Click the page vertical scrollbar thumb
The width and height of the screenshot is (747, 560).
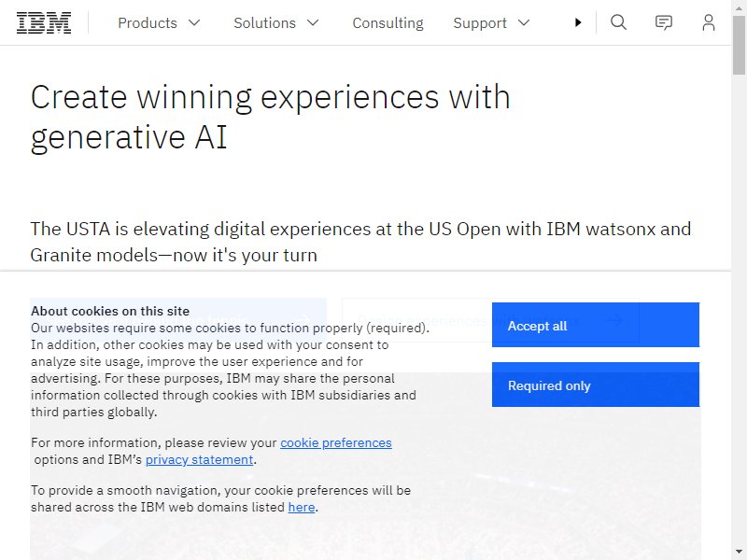pos(739,45)
